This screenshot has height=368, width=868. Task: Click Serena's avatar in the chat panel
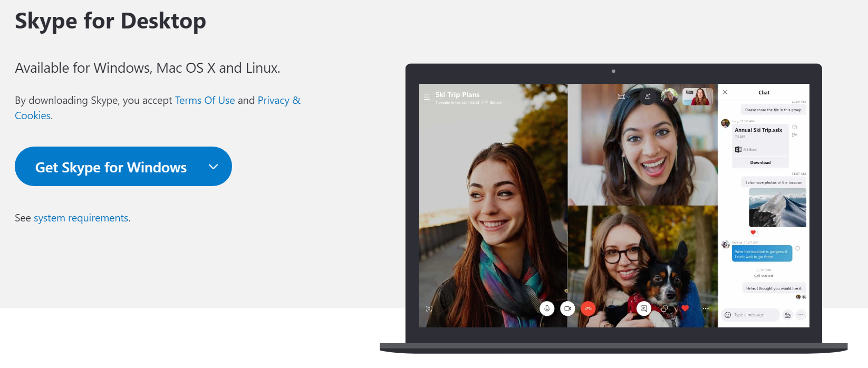(726, 245)
